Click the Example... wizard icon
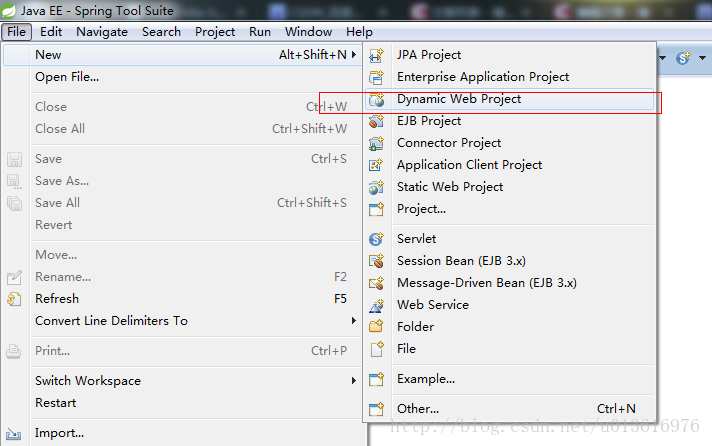 pos(376,379)
